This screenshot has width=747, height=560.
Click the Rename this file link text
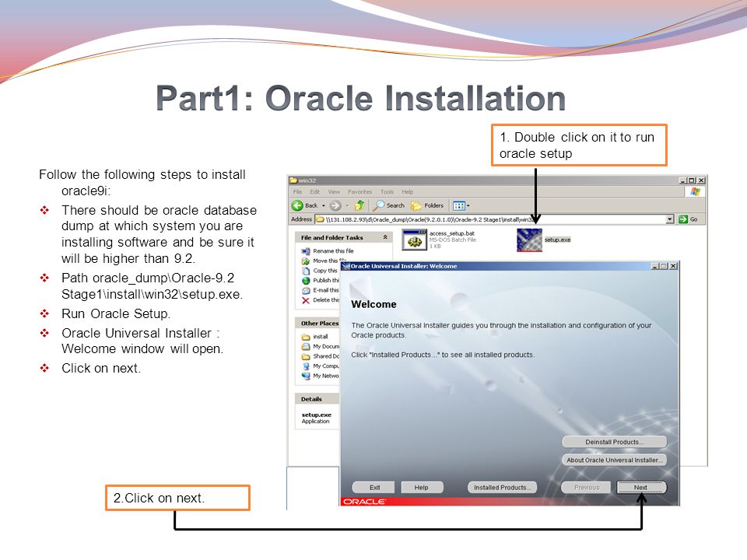pos(333,251)
